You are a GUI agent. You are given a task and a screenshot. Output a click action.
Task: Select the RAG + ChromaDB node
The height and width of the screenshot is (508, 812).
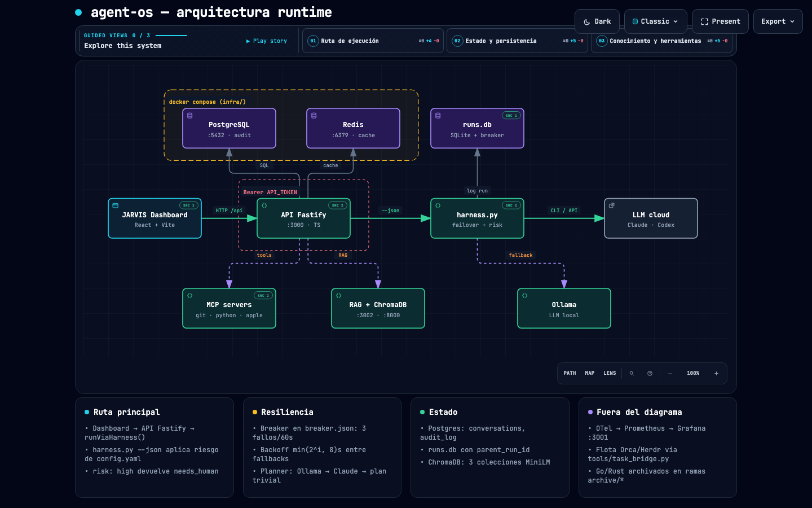coord(378,308)
